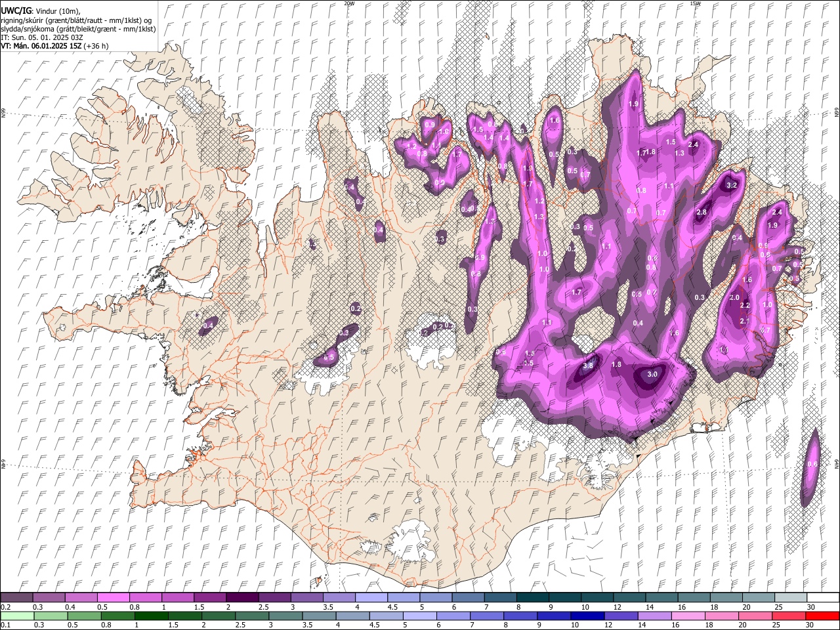840x630 pixels.
Task: Click the '3.5' label in the snow legend
Action: [329, 607]
